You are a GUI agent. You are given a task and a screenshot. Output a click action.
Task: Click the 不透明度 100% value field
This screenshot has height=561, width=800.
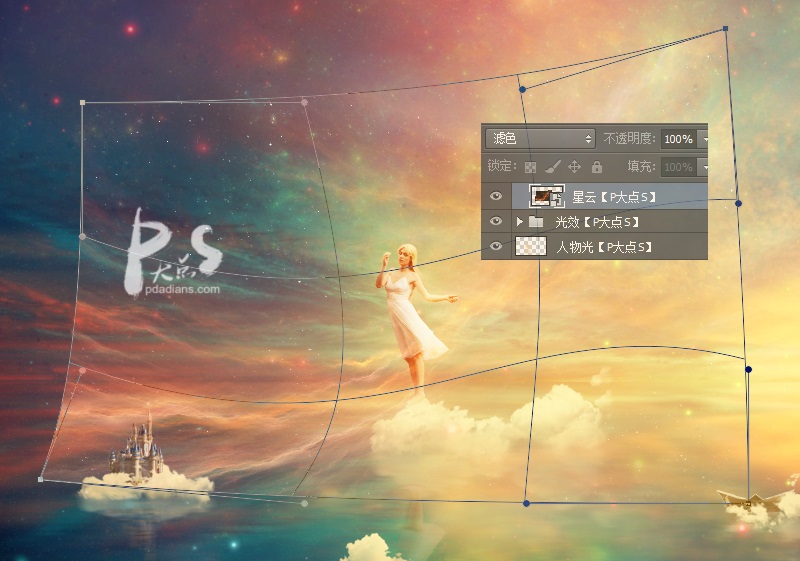click(x=679, y=139)
